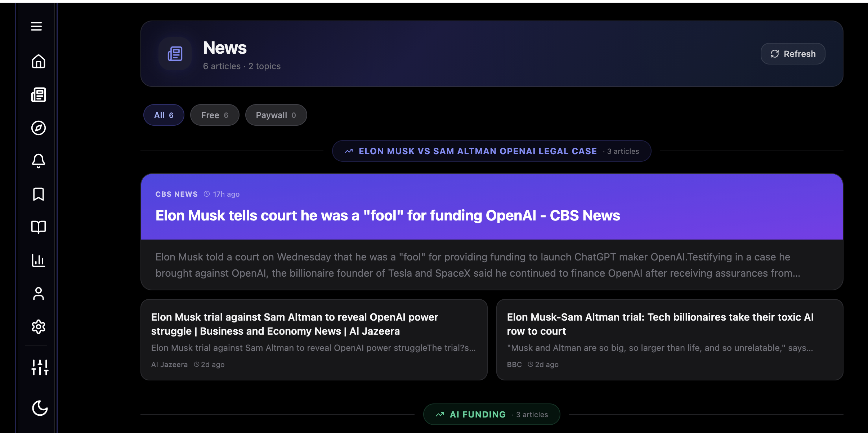
Task: Click the Al Jazeera source name
Action: tap(169, 365)
